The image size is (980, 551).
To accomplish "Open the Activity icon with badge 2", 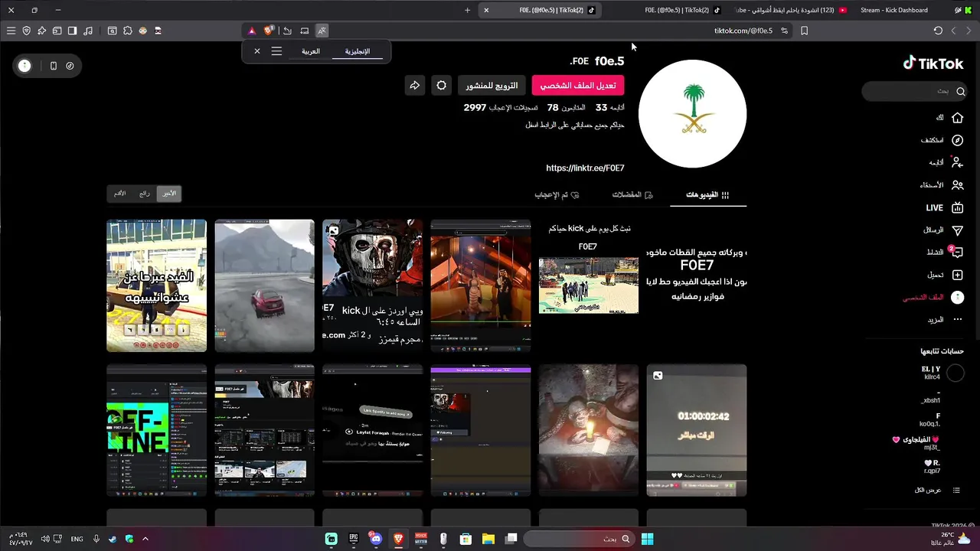I will point(956,252).
